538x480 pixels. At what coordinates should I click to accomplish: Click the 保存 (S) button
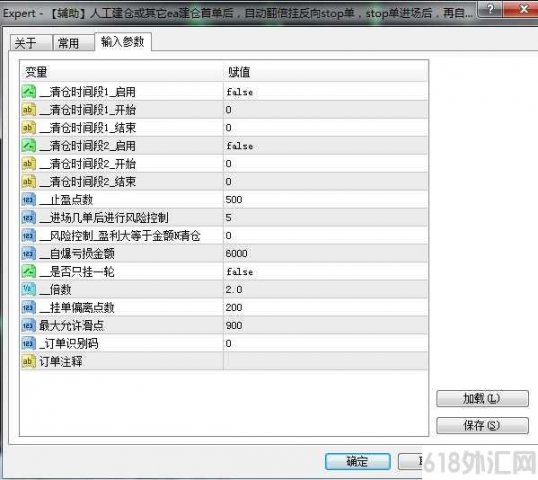coord(482,425)
